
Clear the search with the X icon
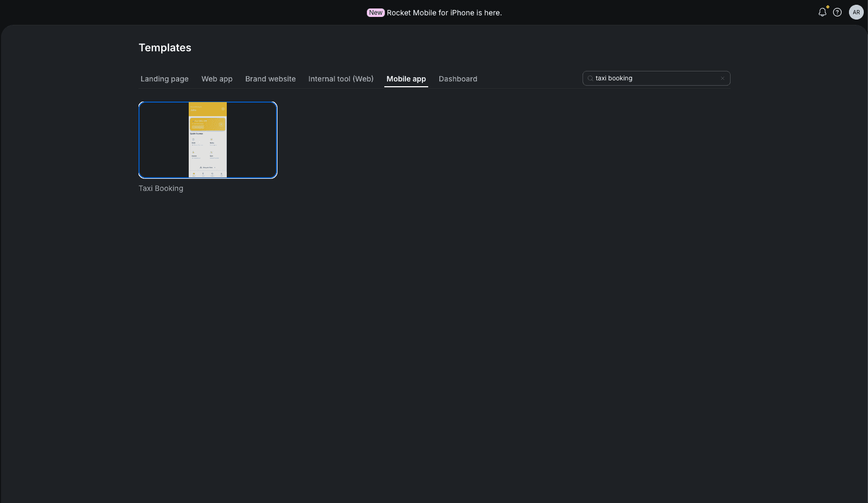click(x=723, y=78)
